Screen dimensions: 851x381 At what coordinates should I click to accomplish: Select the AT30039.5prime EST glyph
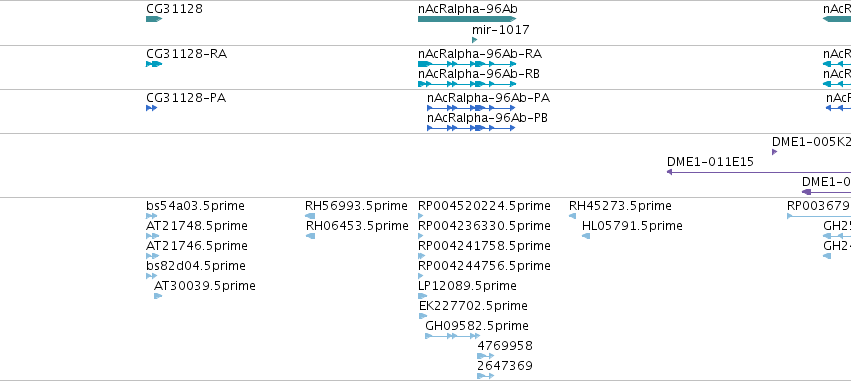(x=158, y=296)
